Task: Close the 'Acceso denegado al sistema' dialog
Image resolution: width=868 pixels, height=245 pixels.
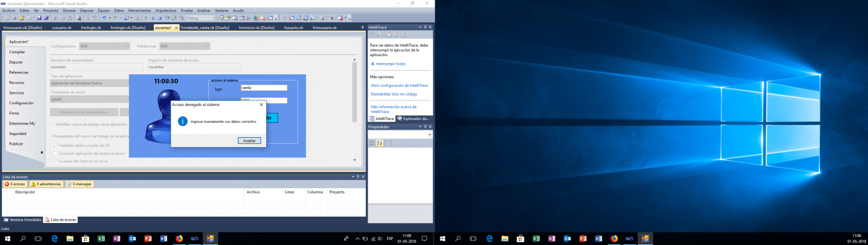Action: click(x=261, y=104)
